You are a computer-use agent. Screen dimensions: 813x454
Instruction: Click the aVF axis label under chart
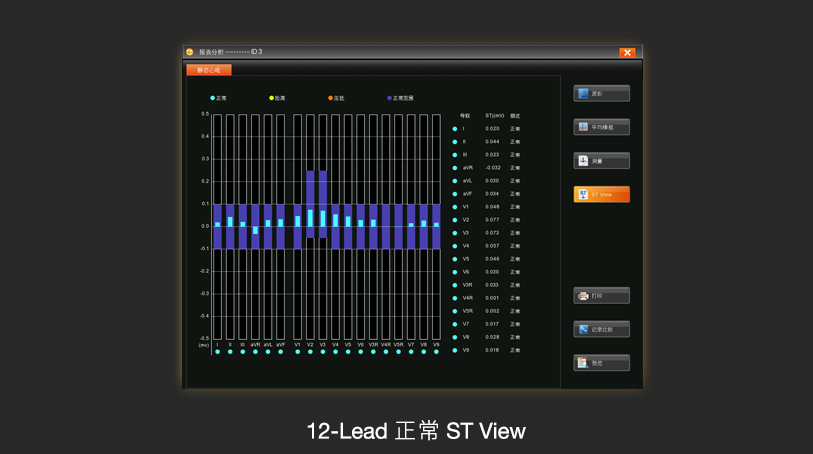click(281, 345)
